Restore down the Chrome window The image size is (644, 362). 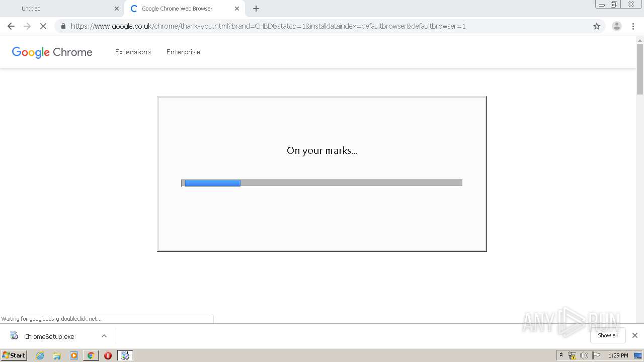coord(614,5)
